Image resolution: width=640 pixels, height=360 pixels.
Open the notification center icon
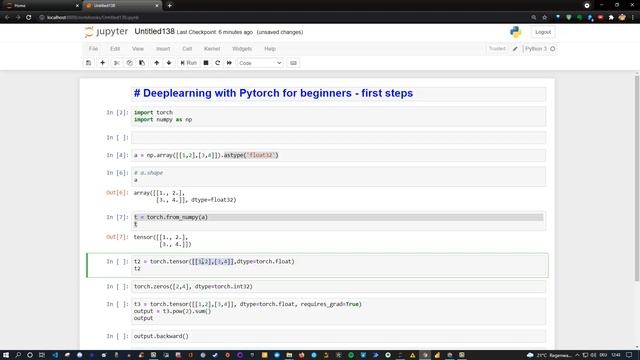click(x=629, y=355)
